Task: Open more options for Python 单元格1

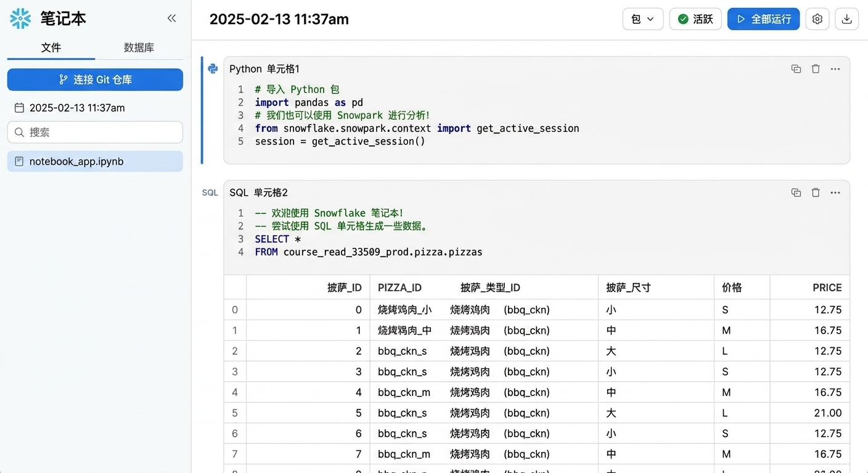Action: tap(835, 69)
